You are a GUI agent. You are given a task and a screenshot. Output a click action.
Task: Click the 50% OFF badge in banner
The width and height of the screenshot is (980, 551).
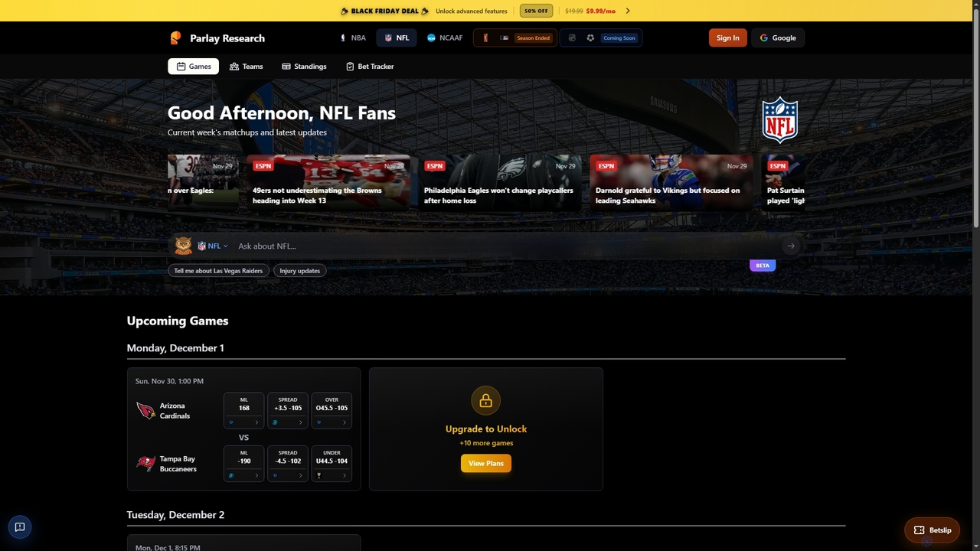pos(536,11)
